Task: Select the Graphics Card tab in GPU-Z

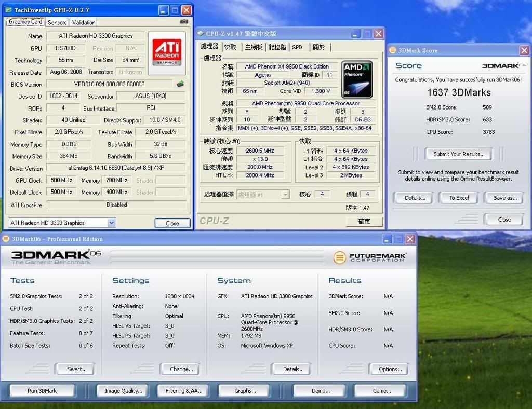Action: 25,22
